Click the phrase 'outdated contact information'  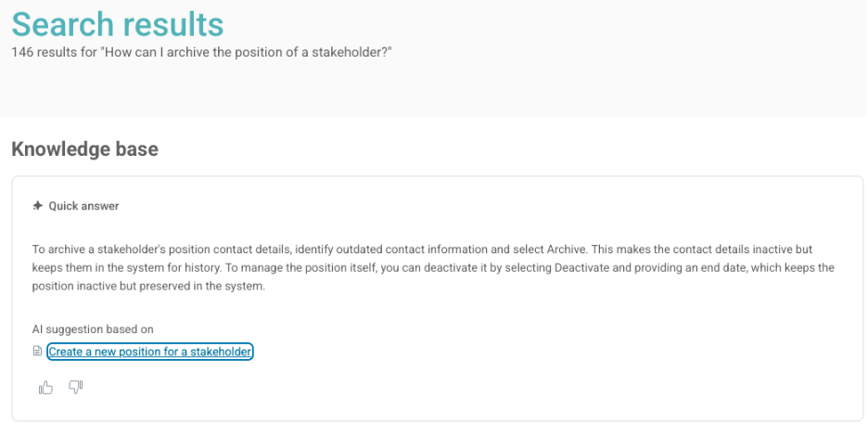tap(408, 250)
